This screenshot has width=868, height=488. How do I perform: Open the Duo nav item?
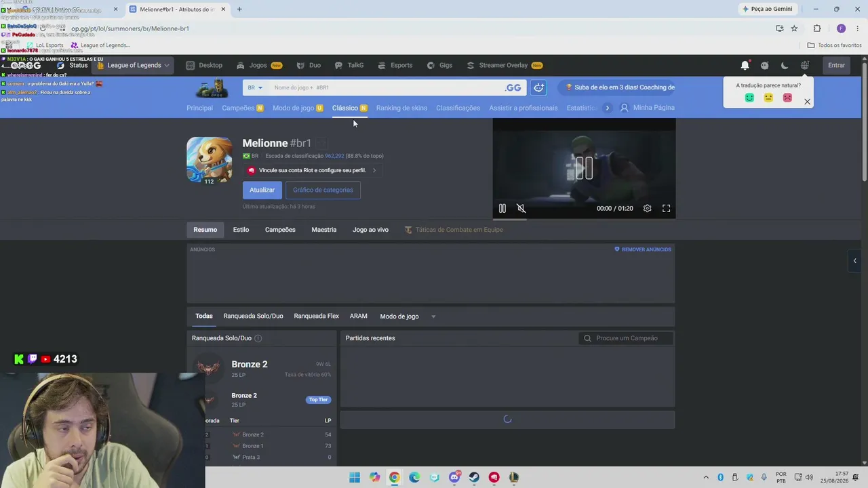pyautogui.click(x=309, y=65)
